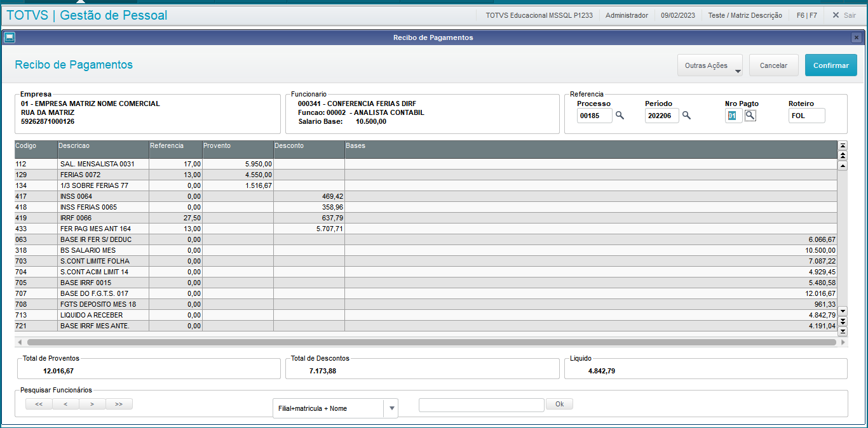Click the Nro Pagto field
The height and width of the screenshot is (428, 868).
(x=733, y=116)
